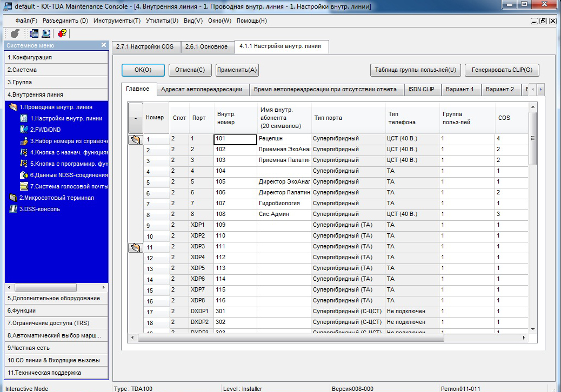
Task: Click the icon beside 3.Набор номера из справочника
Action: [24, 141]
